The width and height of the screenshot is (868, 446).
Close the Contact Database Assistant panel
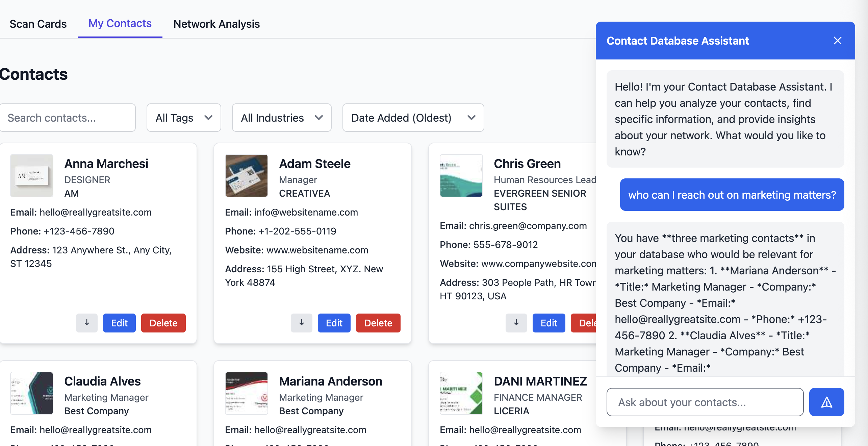point(837,41)
